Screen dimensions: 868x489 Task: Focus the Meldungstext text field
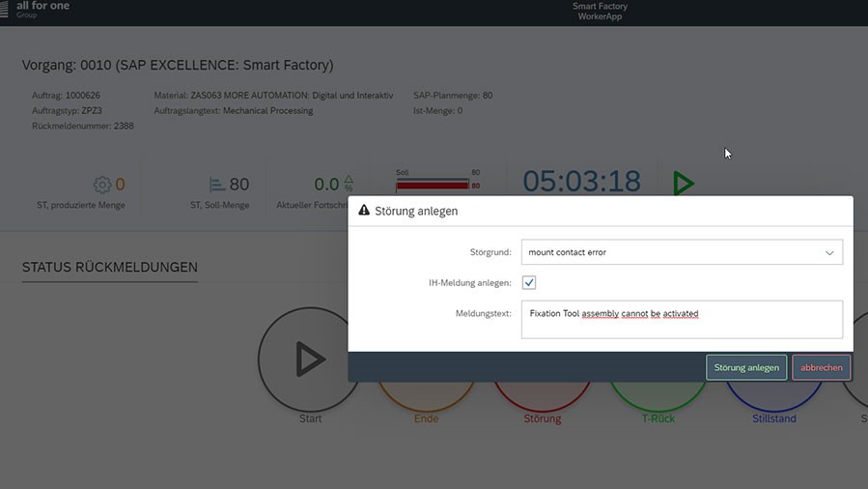pyautogui.click(x=682, y=319)
